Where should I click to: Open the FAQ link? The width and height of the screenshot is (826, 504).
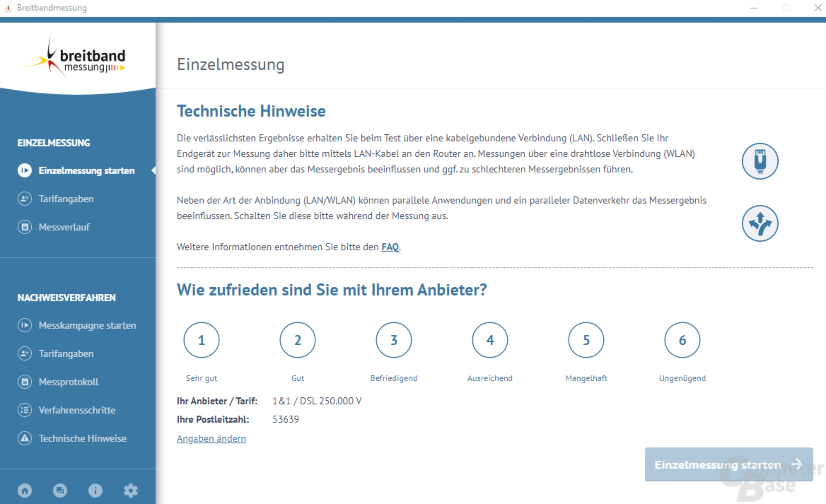click(390, 247)
